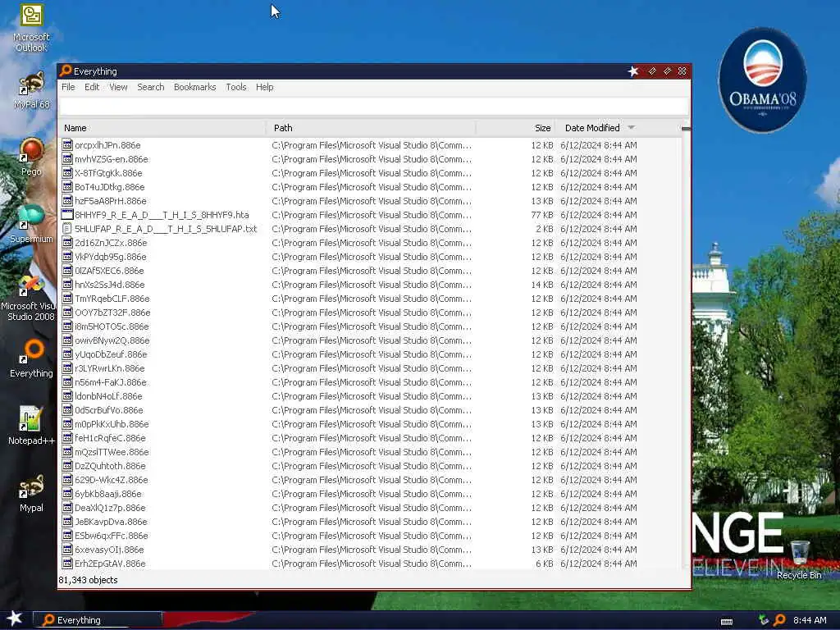Click the Everything window title magnifier icon
Image resolution: width=840 pixels, height=630 pixels.
pyautogui.click(x=66, y=71)
